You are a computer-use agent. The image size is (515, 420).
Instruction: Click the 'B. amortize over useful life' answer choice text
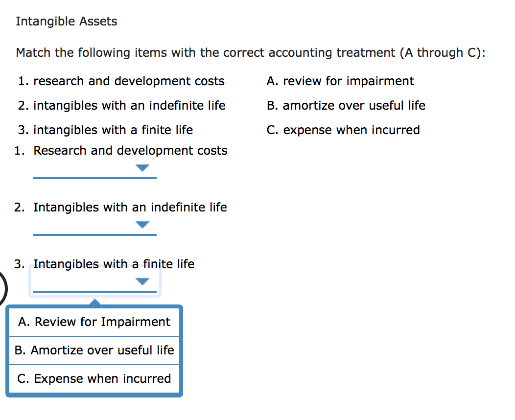(346, 105)
